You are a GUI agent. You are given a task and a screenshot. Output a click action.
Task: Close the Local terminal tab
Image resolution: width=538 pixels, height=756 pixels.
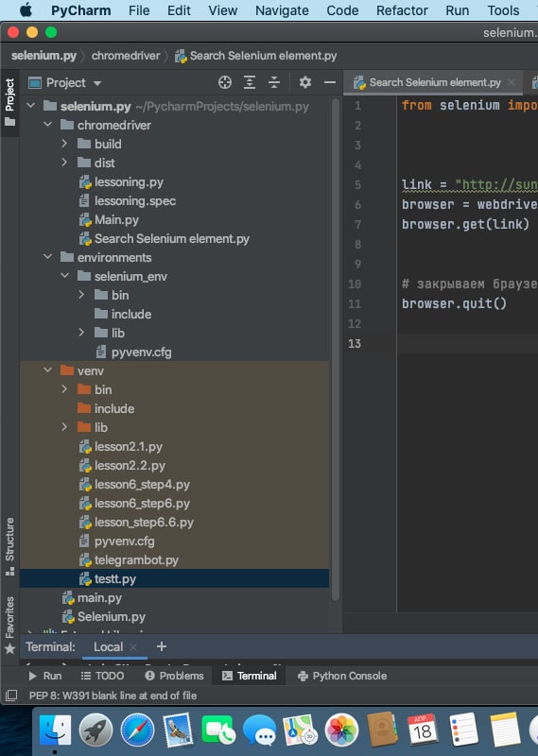point(133,646)
